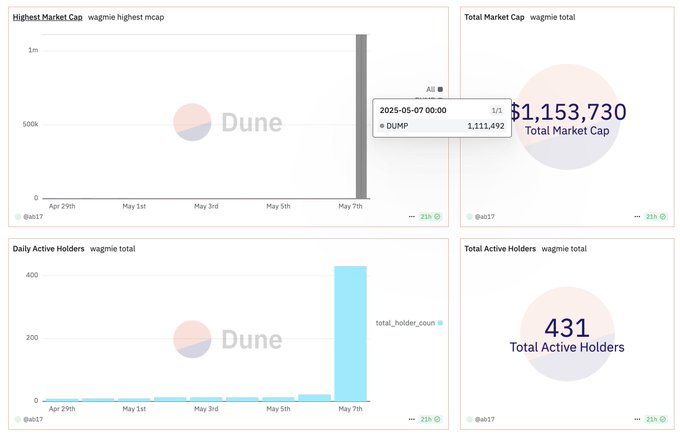Screen dimensions: 680x437
Task: Open the Highest Market Cap title link
Action: pyautogui.click(x=47, y=17)
